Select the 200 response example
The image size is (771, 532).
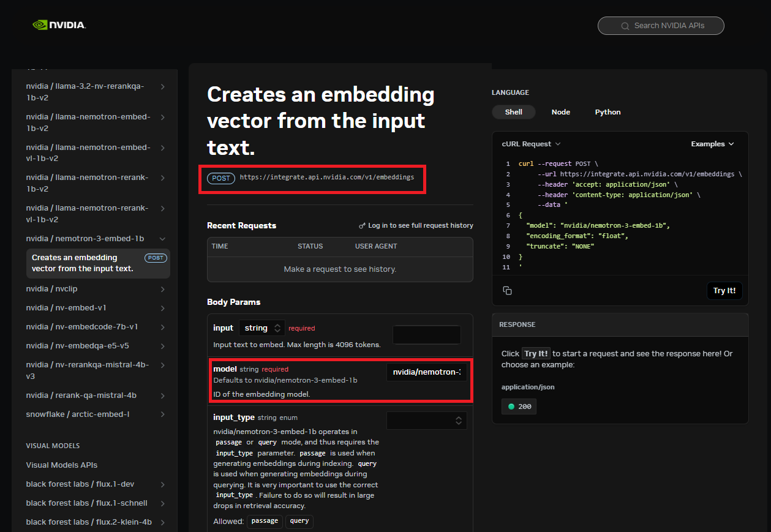point(519,406)
